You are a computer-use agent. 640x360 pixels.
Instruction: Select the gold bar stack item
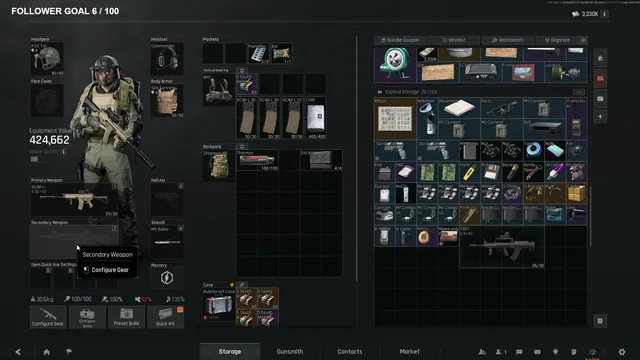(576, 193)
